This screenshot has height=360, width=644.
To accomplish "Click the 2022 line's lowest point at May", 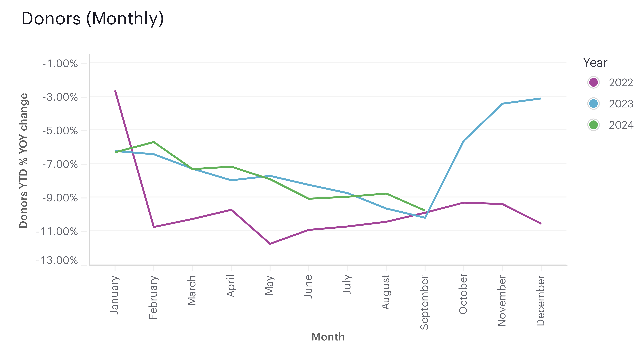I will pos(270,244).
